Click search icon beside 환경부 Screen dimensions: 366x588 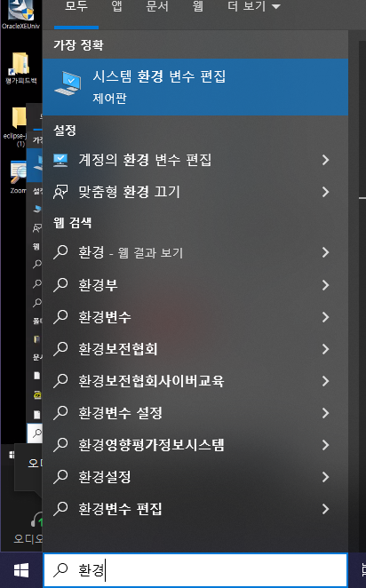click(60, 285)
